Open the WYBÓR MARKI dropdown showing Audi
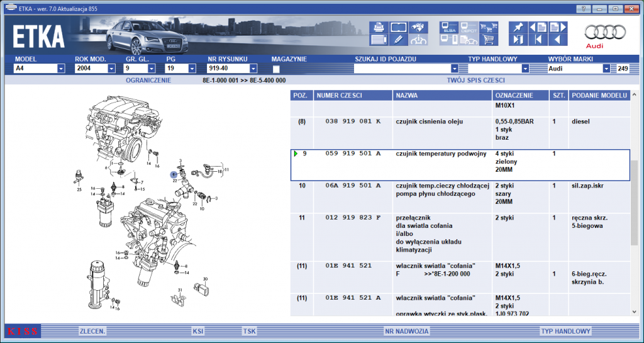Image resolution: width=644 pixels, height=343 pixels. (x=606, y=69)
